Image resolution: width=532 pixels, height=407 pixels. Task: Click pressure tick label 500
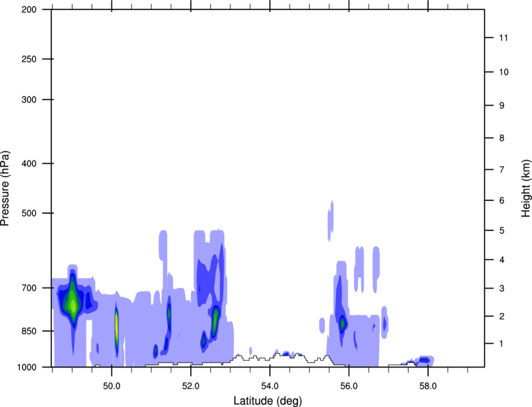pyautogui.click(x=29, y=213)
